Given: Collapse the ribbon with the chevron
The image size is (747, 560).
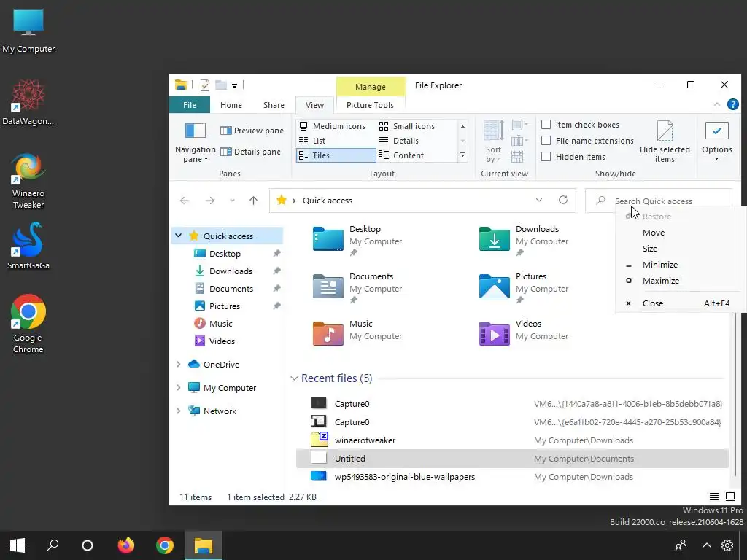Looking at the screenshot, I should pyautogui.click(x=716, y=104).
